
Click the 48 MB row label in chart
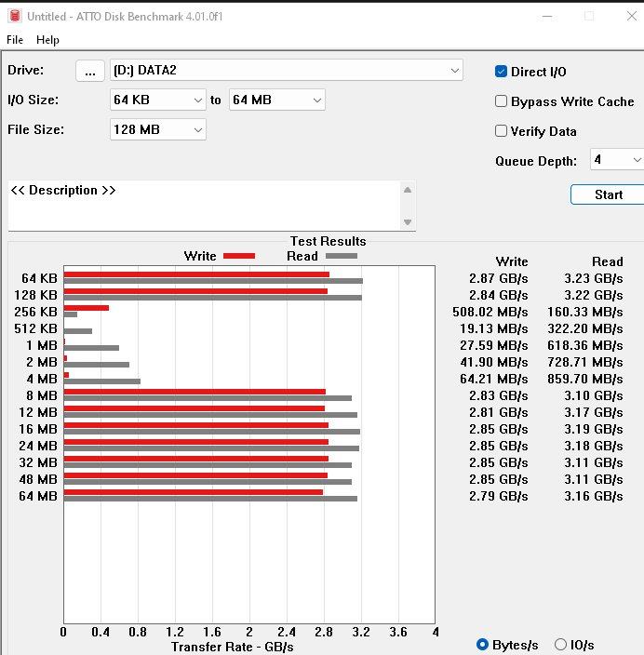(38, 479)
